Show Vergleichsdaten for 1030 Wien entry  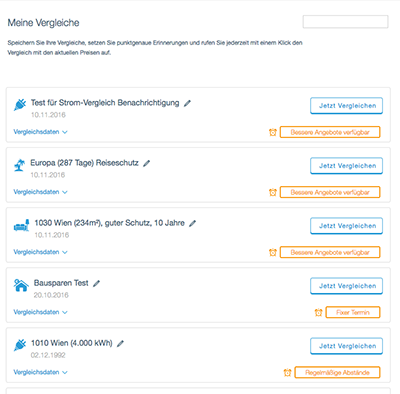(x=40, y=252)
